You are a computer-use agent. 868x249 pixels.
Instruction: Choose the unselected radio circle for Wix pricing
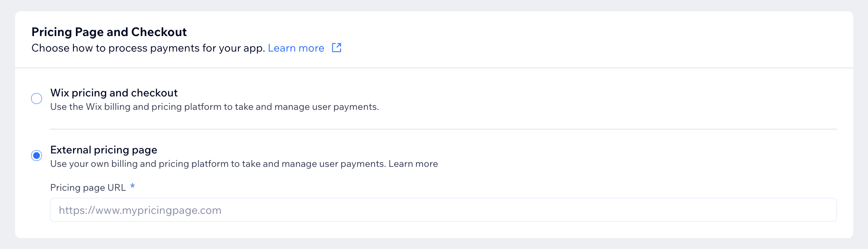[37, 99]
